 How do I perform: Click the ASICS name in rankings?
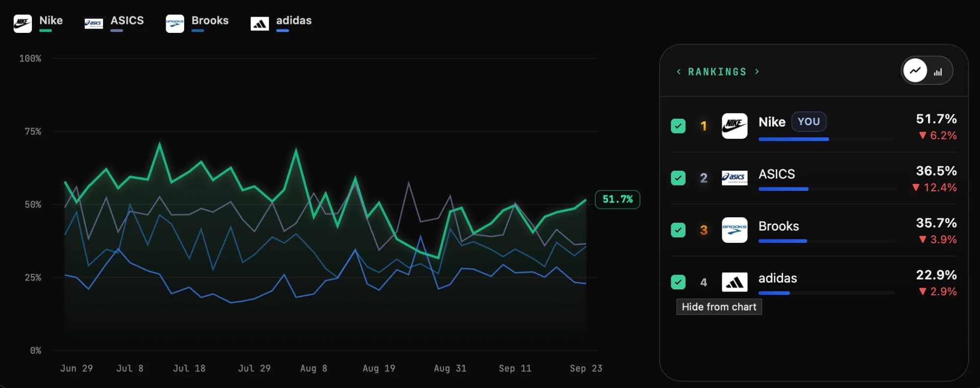coord(777,174)
